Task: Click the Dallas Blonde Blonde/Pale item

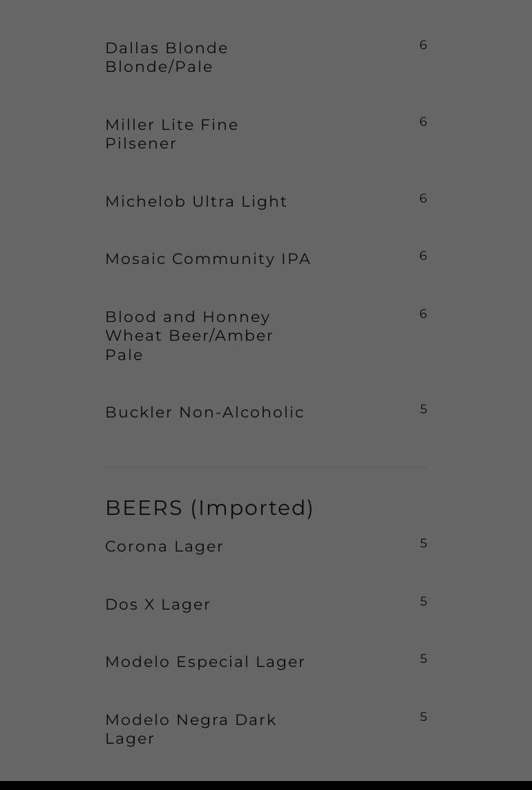Action: tap(167, 57)
